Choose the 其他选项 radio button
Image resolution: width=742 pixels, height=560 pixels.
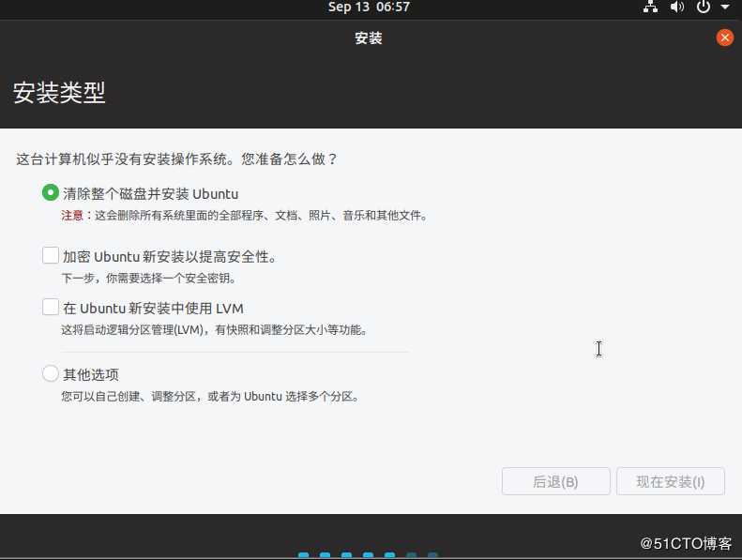[51, 373]
